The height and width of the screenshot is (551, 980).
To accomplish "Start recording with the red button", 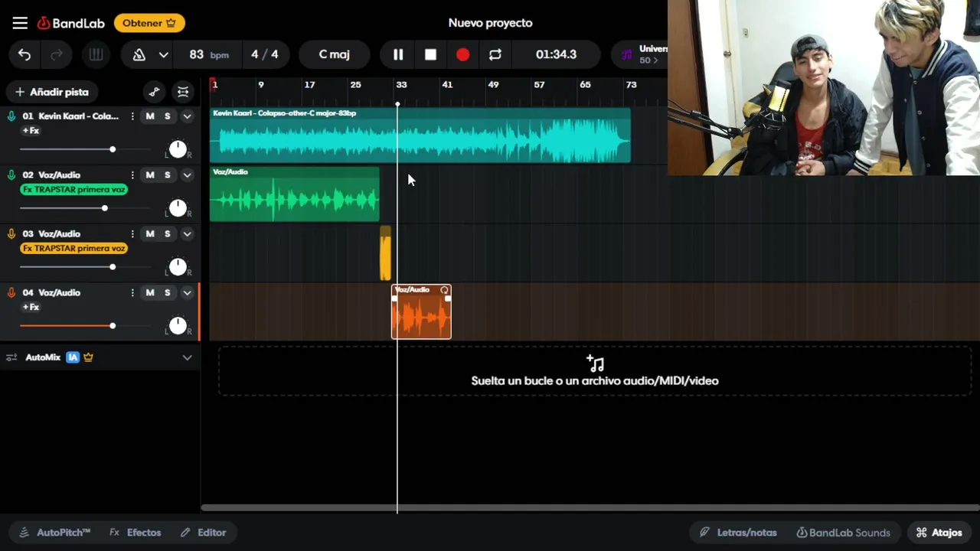I will click(463, 54).
